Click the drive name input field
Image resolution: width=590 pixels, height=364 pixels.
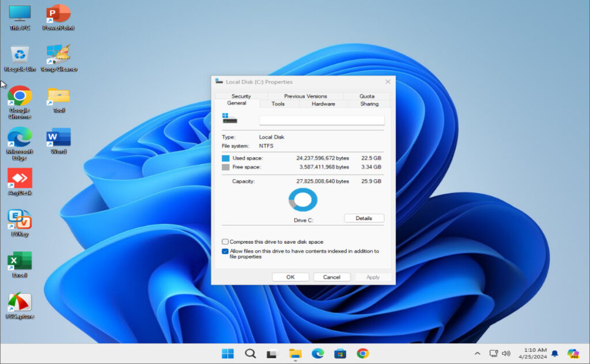(322, 120)
